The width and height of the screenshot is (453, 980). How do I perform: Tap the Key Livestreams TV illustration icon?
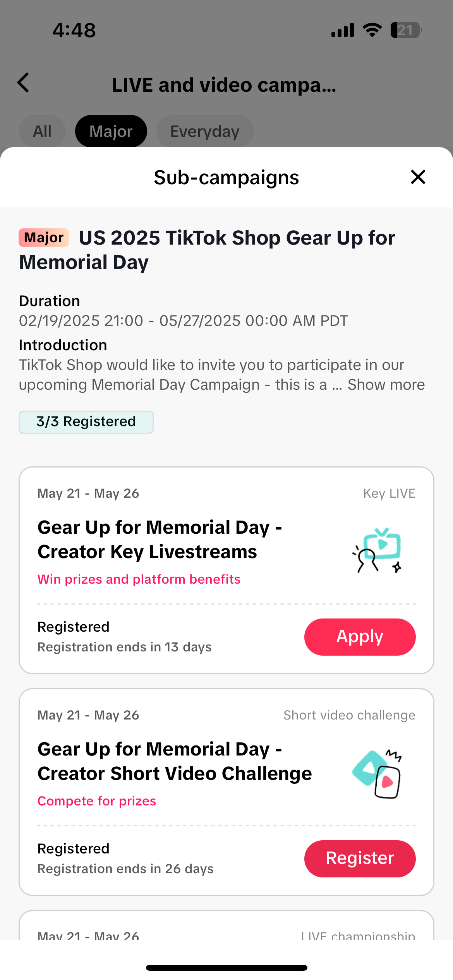click(378, 550)
